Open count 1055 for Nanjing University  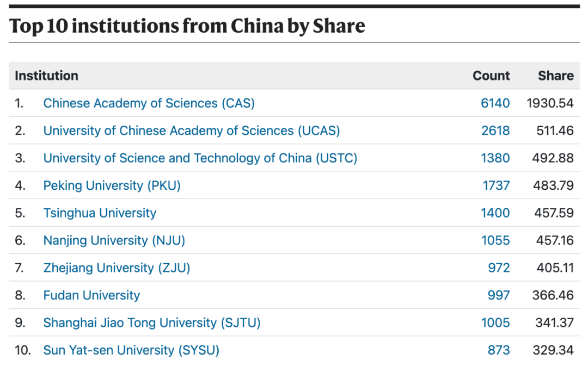(495, 240)
